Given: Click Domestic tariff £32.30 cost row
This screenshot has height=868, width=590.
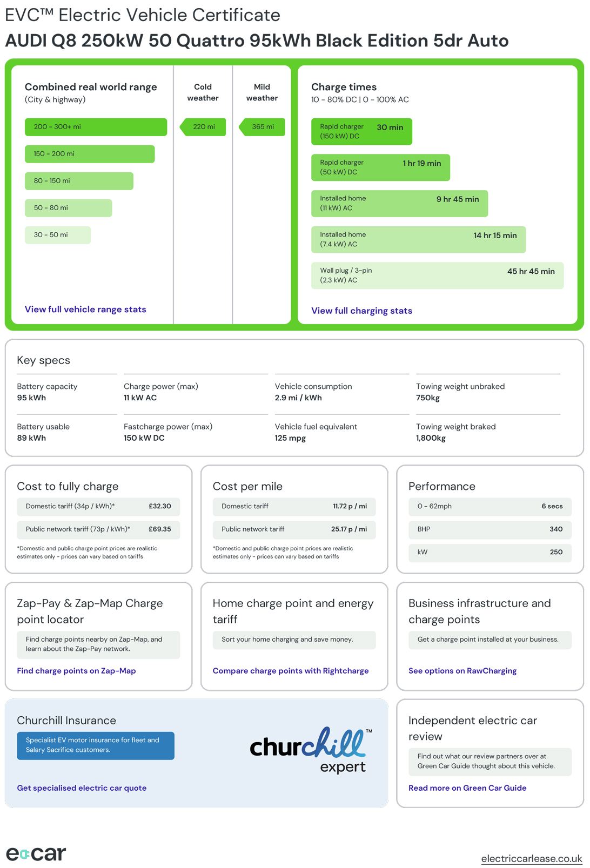Looking at the screenshot, I should coord(98,507).
